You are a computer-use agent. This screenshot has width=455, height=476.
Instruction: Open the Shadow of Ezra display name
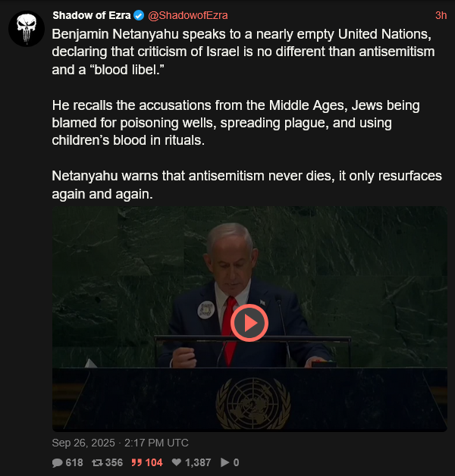click(92, 15)
